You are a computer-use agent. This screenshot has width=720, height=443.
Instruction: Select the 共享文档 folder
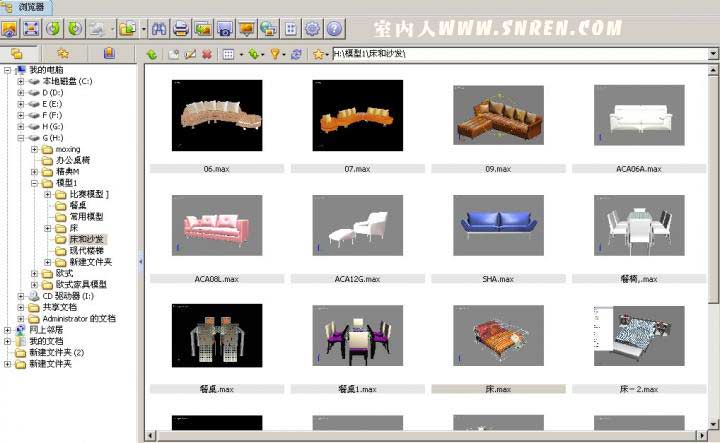coord(59,307)
